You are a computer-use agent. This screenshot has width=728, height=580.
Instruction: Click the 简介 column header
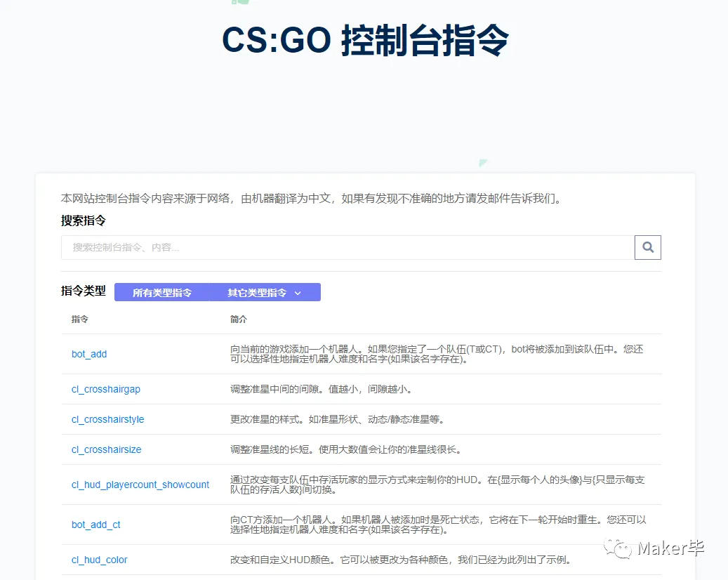pos(239,319)
